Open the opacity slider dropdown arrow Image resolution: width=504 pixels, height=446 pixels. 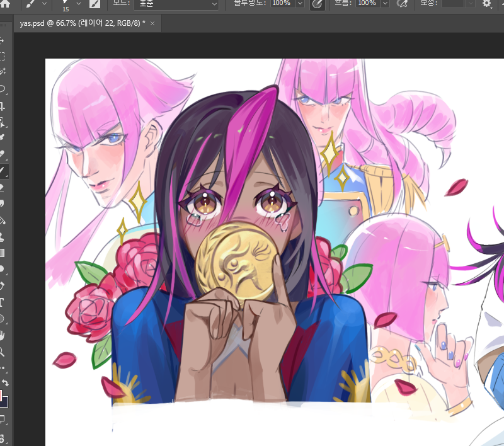(300, 4)
